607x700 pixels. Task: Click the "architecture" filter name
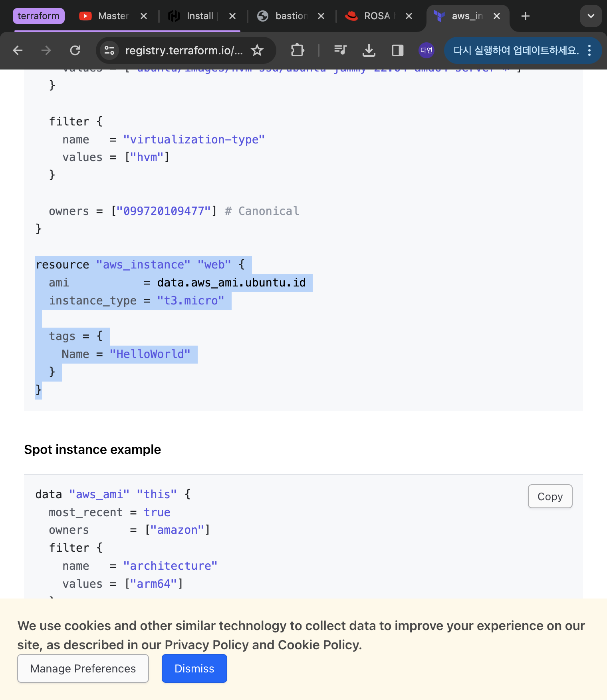pos(170,566)
